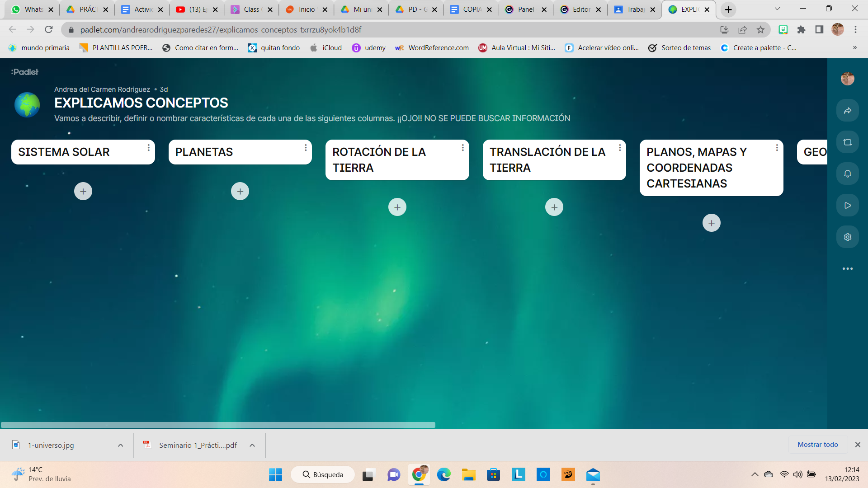Open Padlet settings with the gear icon
The height and width of the screenshot is (488, 868).
[x=848, y=237]
